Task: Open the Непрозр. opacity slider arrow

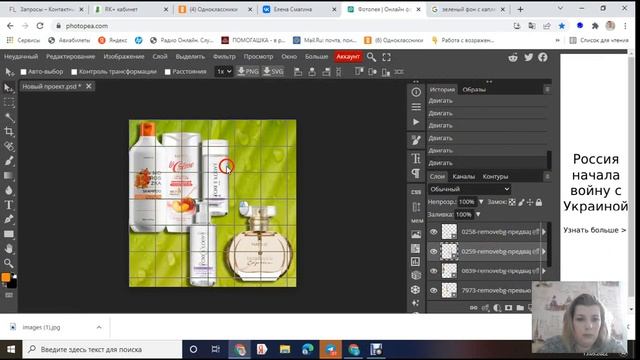Action: click(x=481, y=202)
